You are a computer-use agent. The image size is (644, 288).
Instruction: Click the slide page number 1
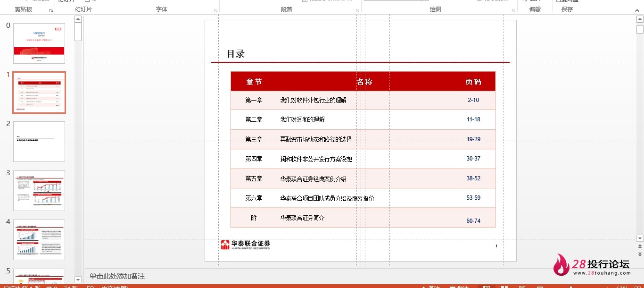pos(496,246)
